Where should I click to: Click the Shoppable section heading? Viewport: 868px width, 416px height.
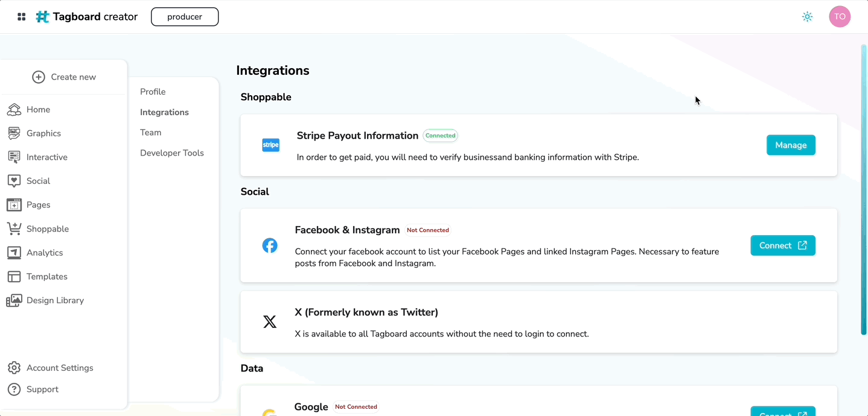[266, 97]
